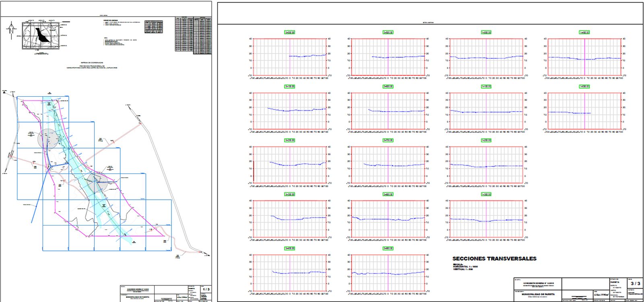Click the short cross-section chart in last column
644x302 pixels.
(584, 111)
